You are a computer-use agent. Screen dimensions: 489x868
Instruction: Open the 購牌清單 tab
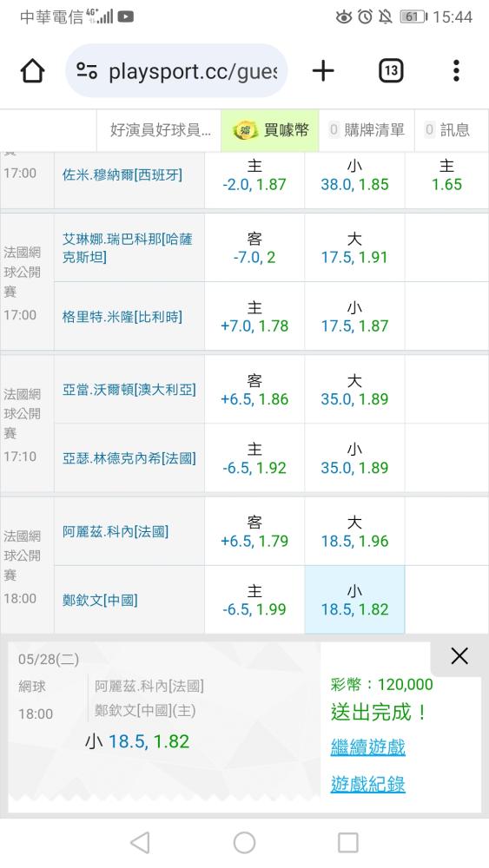[x=367, y=130]
